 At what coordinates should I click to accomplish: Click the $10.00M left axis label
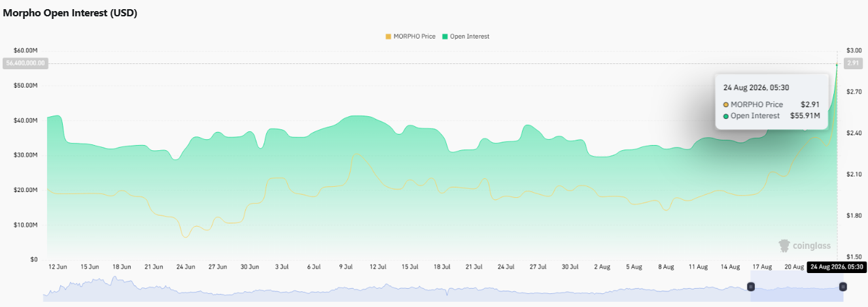(26, 225)
